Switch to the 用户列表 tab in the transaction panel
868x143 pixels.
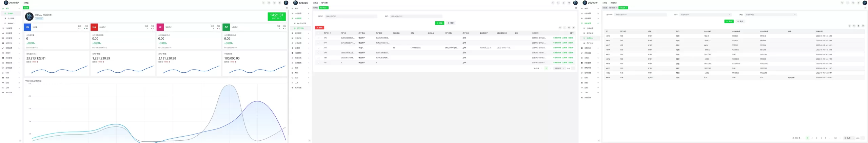point(612,8)
